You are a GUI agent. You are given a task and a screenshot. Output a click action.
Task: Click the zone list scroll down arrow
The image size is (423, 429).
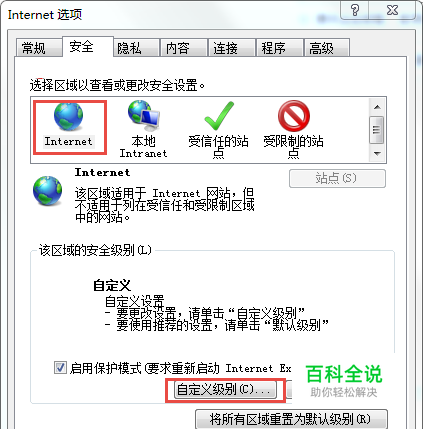(x=377, y=154)
